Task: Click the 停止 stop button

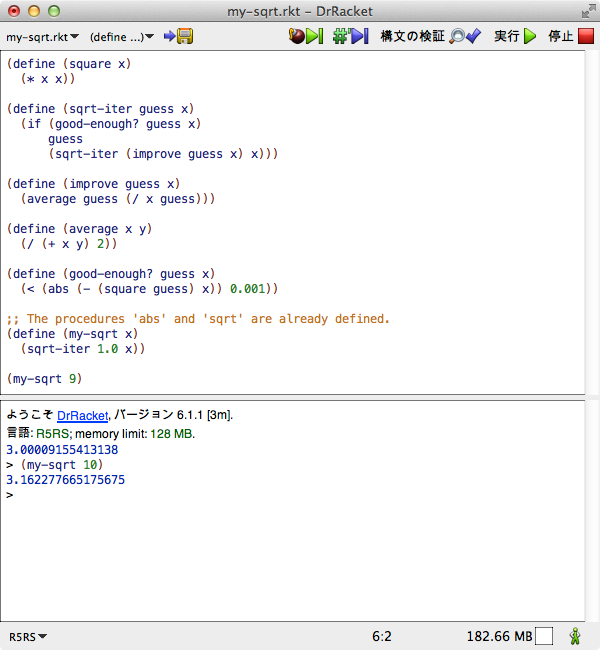Action: (x=571, y=36)
